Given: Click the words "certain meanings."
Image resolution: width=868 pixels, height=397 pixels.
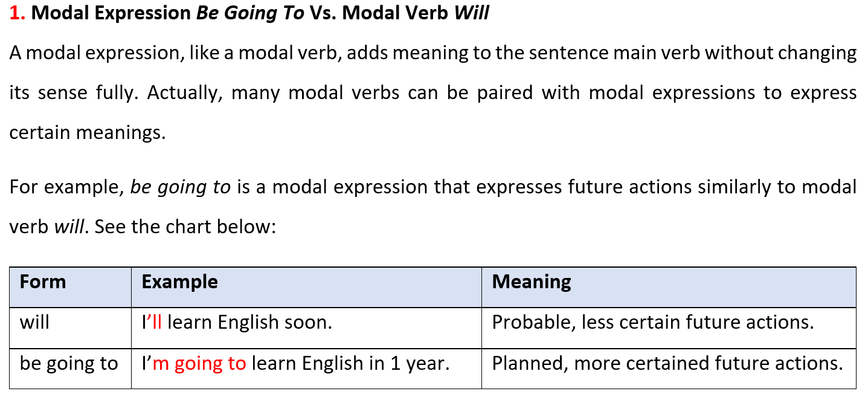Looking at the screenshot, I should [x=88, y=133].
